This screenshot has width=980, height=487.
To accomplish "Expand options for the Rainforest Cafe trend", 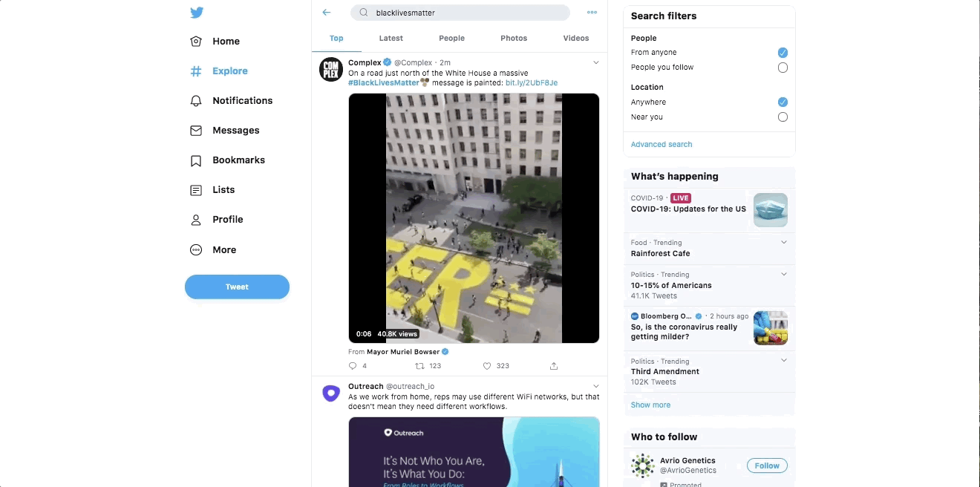I will click(x=784, y=243).
